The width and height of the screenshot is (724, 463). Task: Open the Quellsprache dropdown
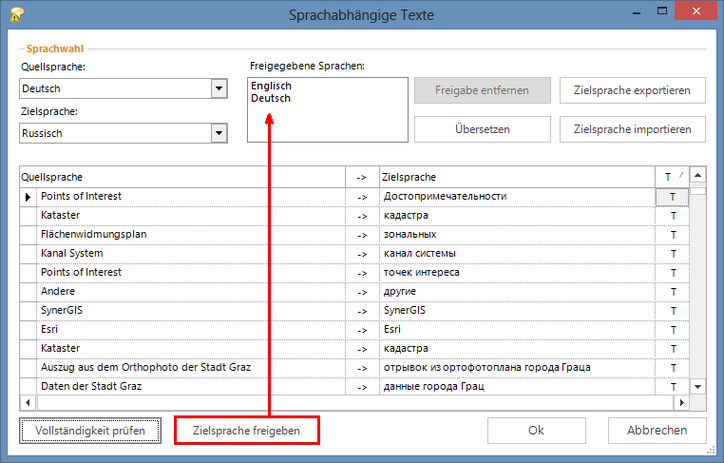point(219,89)
